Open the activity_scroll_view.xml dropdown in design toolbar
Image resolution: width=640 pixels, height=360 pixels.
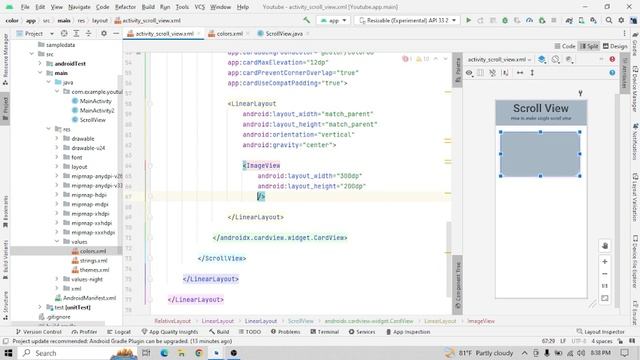[500, 60]
